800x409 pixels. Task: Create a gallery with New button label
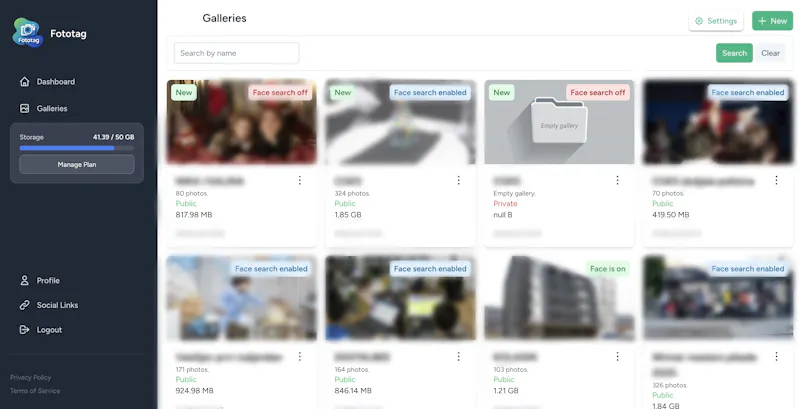tap(779, 21)
